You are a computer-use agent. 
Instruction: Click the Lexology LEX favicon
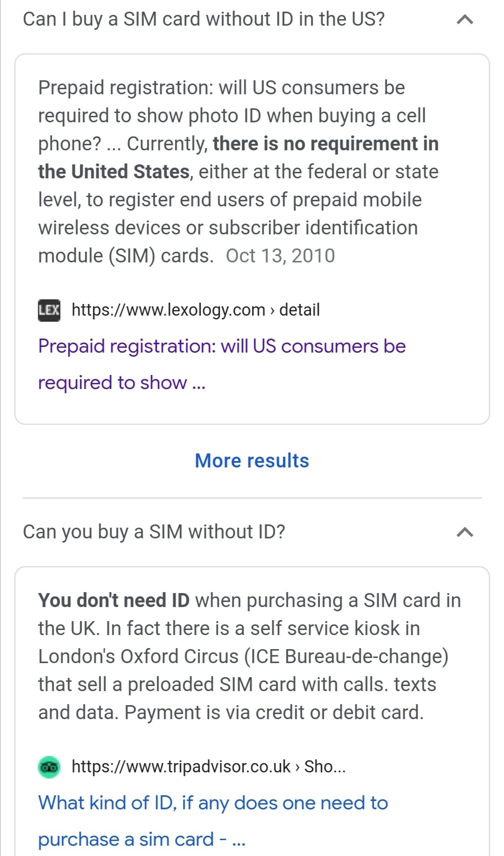pos(49,310)
